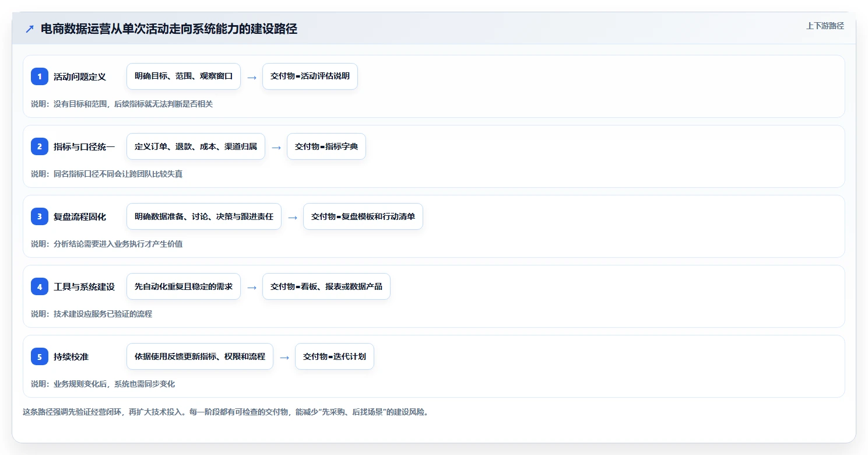This screenshot has height=455, width=868.
Task: Click the 活动问题定义 step title
Action: (80, 76)
